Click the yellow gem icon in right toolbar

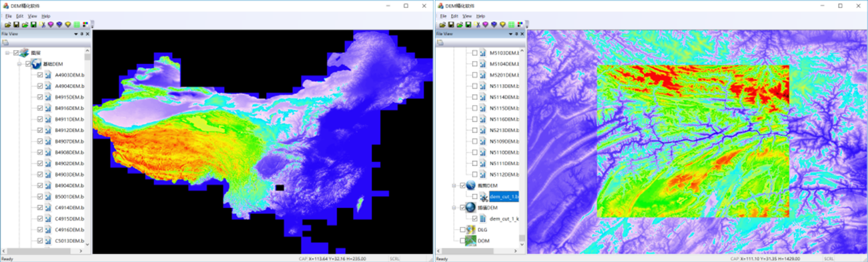tap(502, 25)
